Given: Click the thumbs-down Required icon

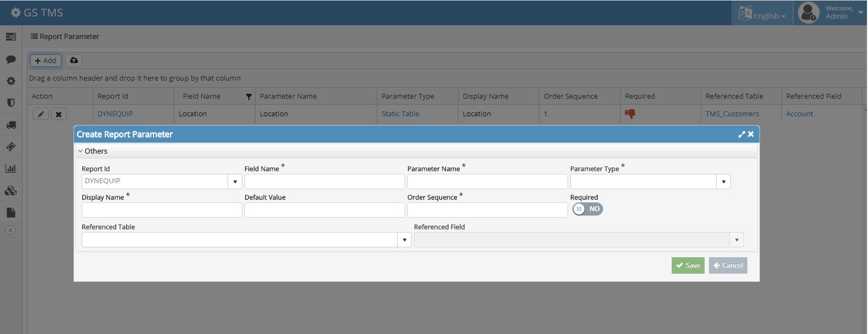Looking at the screenshot, I should tap(630, 114).
